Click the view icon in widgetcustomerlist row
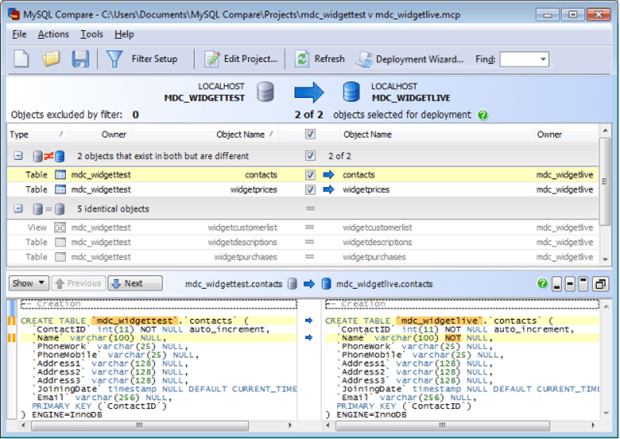Image resolution: width=620 pixels, height=439 pixels. pyautogui.click(x=60, y=228)
